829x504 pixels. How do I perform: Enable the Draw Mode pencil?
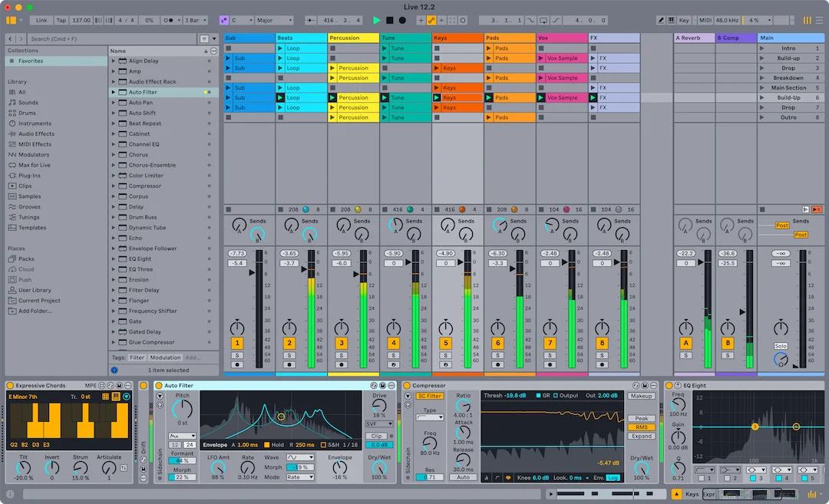tap(661, 21)
